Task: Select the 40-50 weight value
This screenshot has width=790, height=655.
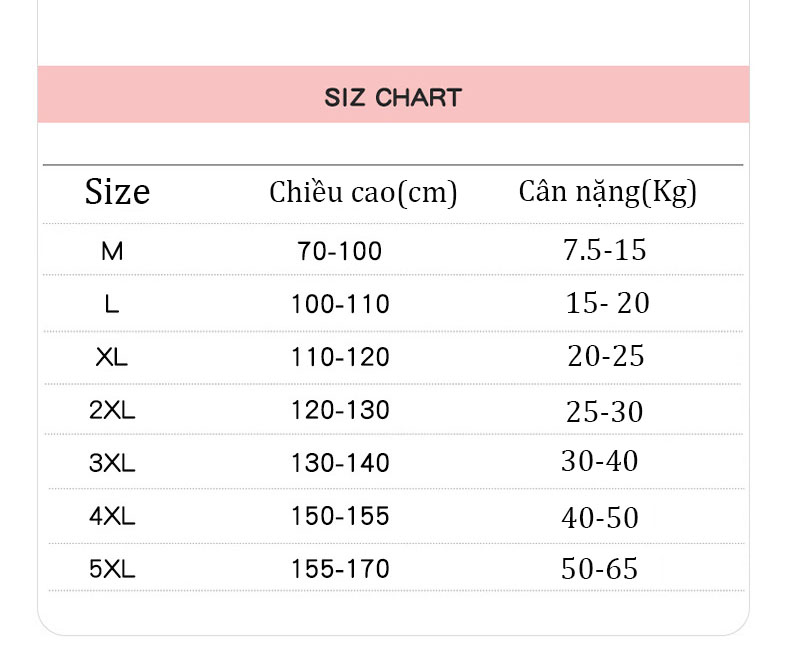Action: tap(600, 517)
